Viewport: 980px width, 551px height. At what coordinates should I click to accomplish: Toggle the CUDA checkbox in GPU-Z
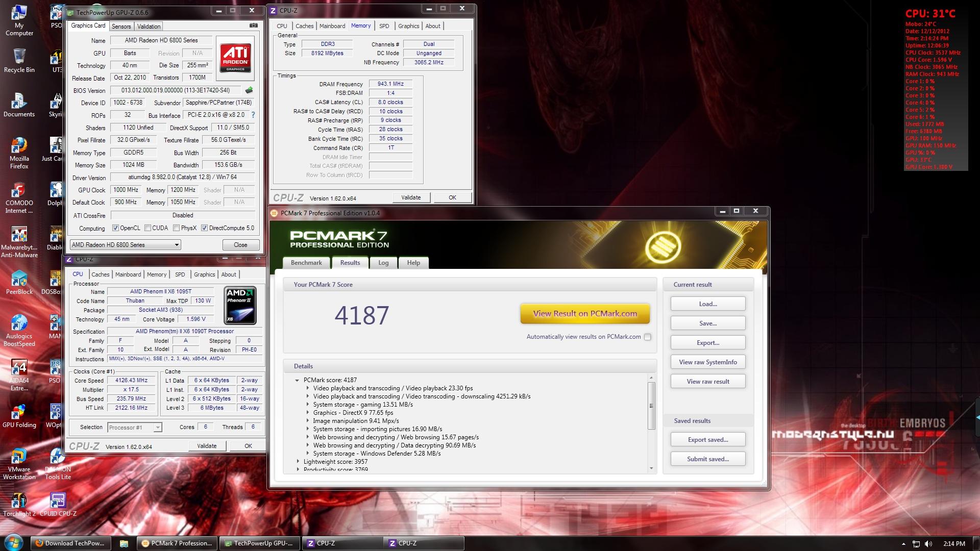coord(148,228)
